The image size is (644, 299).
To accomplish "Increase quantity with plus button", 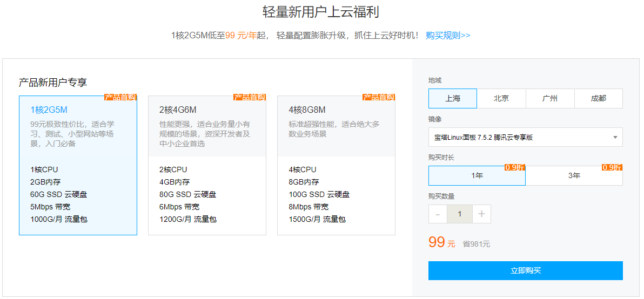I will point(482,214).
